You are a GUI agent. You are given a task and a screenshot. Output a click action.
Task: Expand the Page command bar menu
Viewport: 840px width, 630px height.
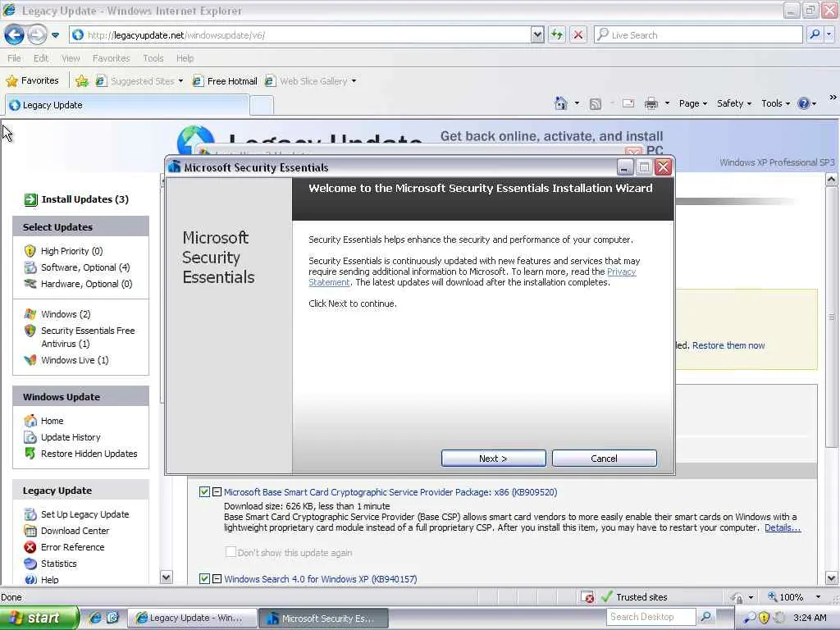[692, 103]
